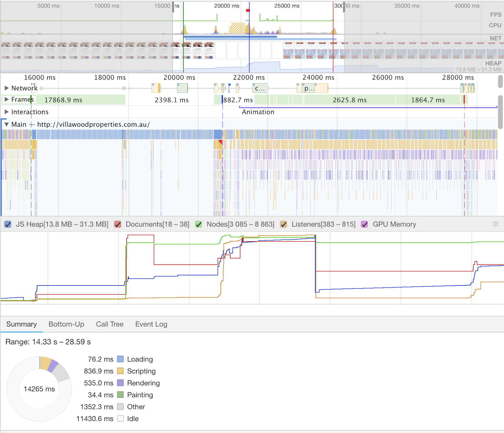Disable the Documents counter checkbox
The width and height of the screenshot is (504, 433).
pos(118,224)
